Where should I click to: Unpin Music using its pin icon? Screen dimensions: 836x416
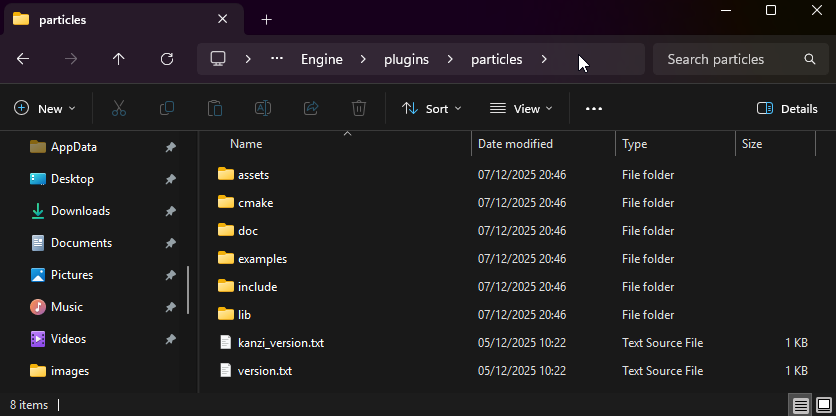pos(171,307)
